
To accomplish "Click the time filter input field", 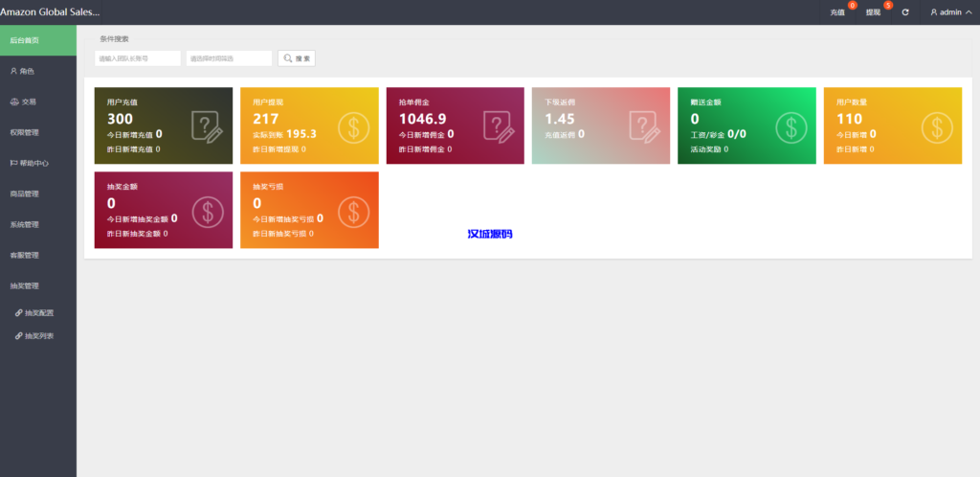I will coord(229,58).
